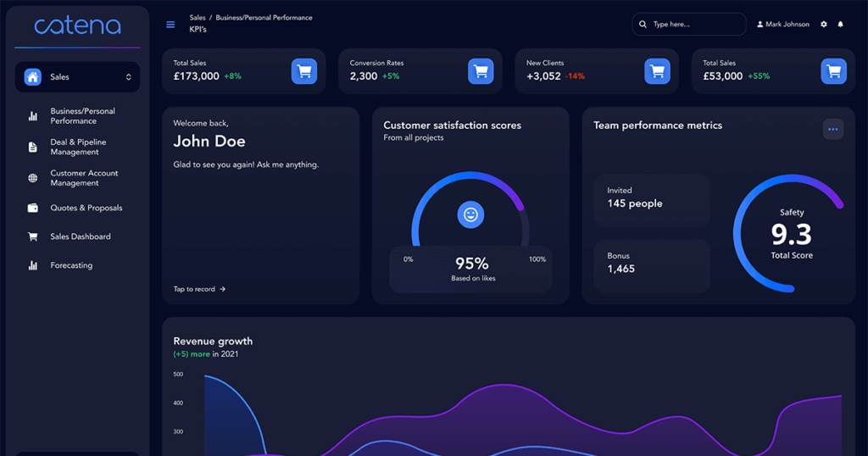Click the -14% red percentage
868x456 pixels.
pyautogui.click(x=576, y=76)
